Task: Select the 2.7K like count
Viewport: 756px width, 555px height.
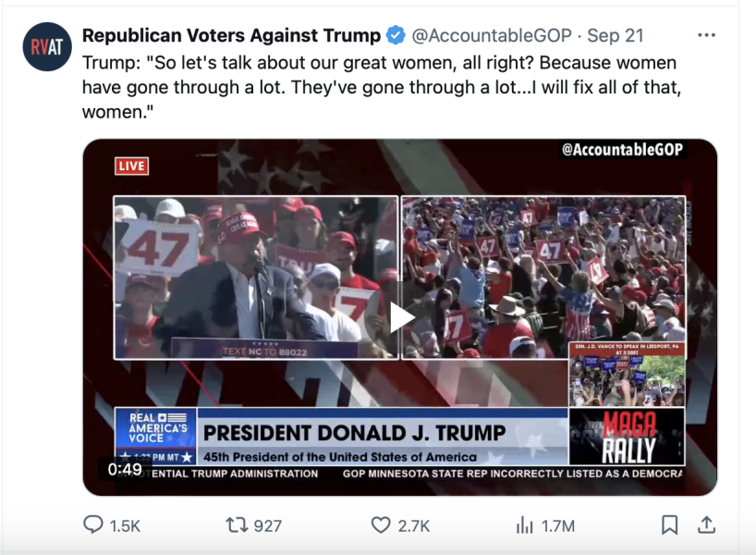Action: [x=411, y=524]
